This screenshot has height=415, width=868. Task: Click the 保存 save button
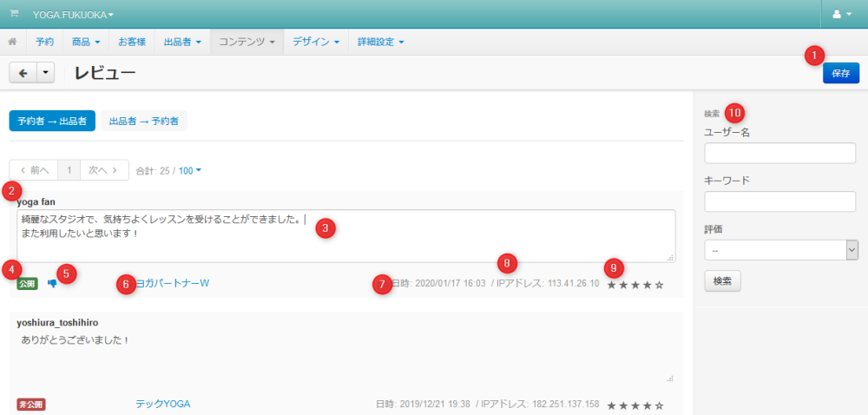(x=841, y=73)
